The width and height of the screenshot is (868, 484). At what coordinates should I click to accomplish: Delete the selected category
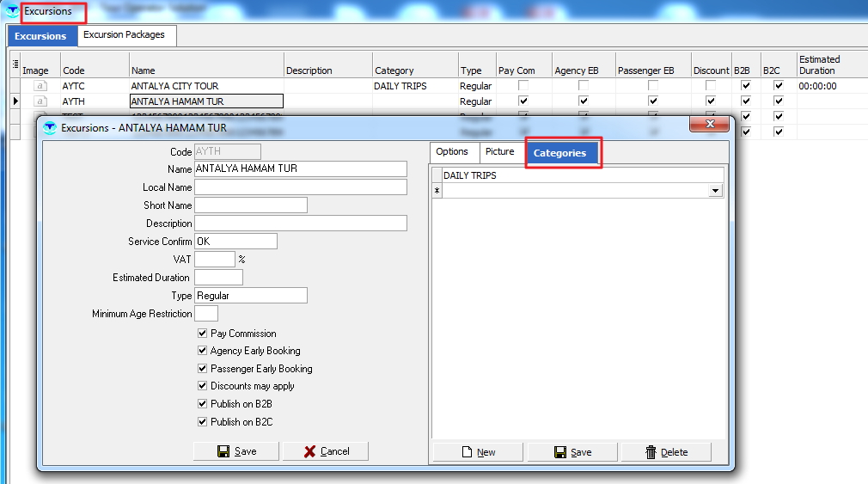665,452
